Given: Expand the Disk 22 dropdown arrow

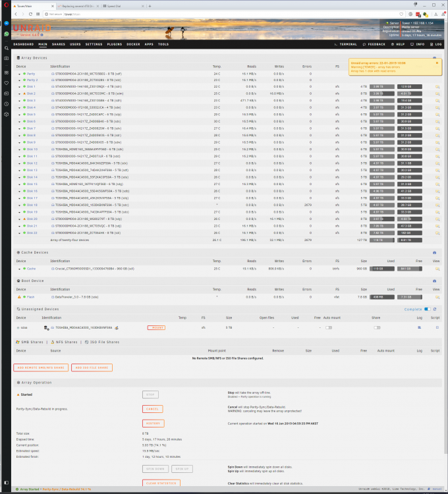Looking at the screenshot, I should coord(20,233).
